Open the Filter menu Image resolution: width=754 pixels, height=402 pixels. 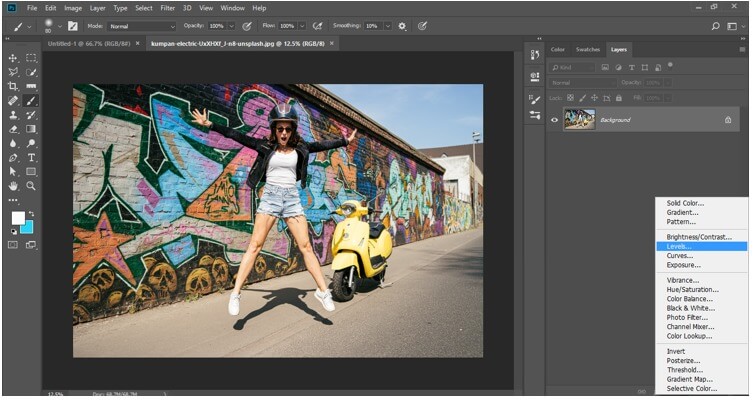167,8
